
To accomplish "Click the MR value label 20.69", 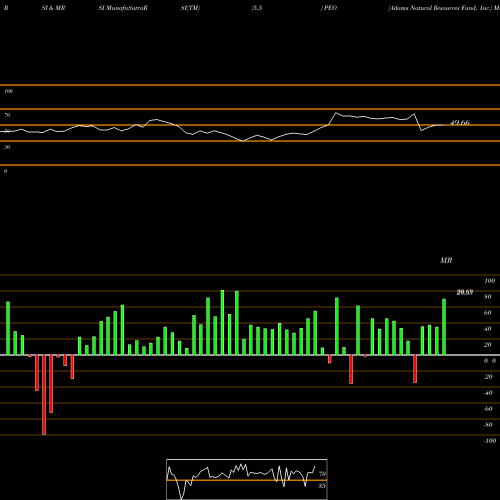I will coord(465,292).
